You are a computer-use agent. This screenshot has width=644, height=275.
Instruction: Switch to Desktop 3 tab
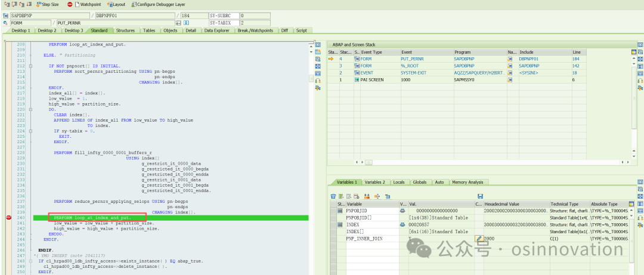click(74, 30)
